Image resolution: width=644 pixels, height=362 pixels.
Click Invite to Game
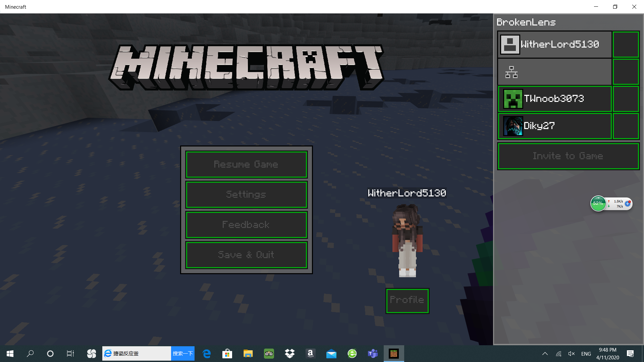coord(568,156)
